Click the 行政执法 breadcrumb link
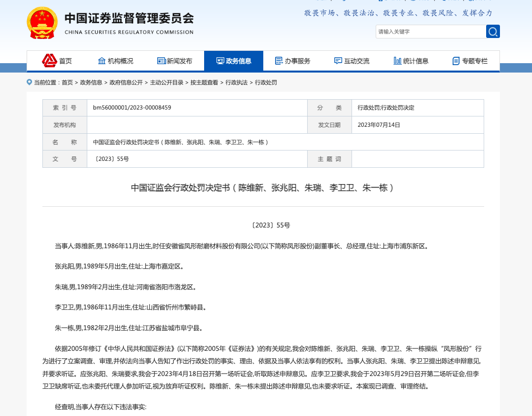This screenshot has height=416, width=532. pyautogui.click(x=237, y=82)
